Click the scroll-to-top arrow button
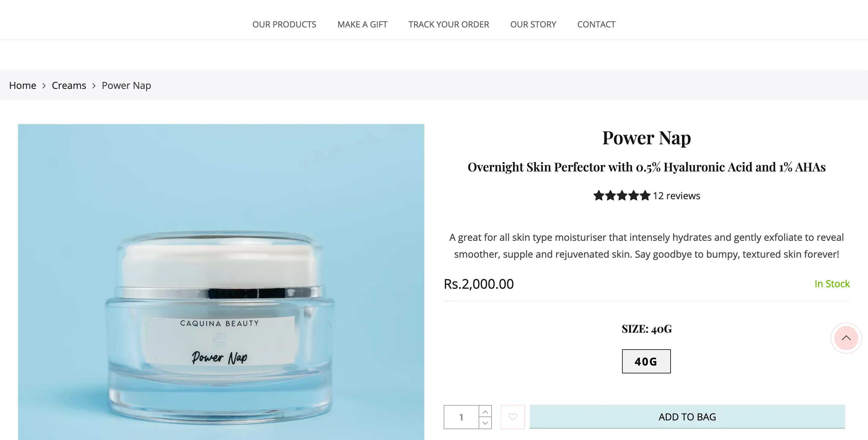The image size is (868, 440). tap(846, 338)
